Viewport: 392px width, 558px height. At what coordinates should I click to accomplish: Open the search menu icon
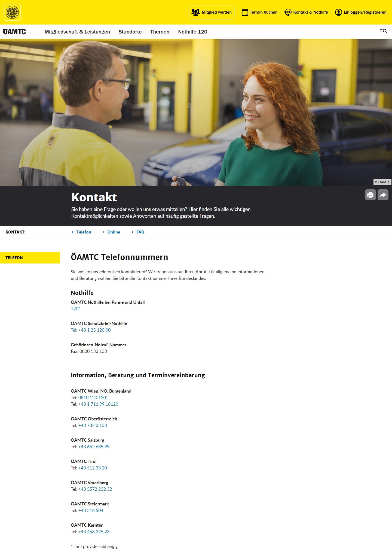coord(384,32)
